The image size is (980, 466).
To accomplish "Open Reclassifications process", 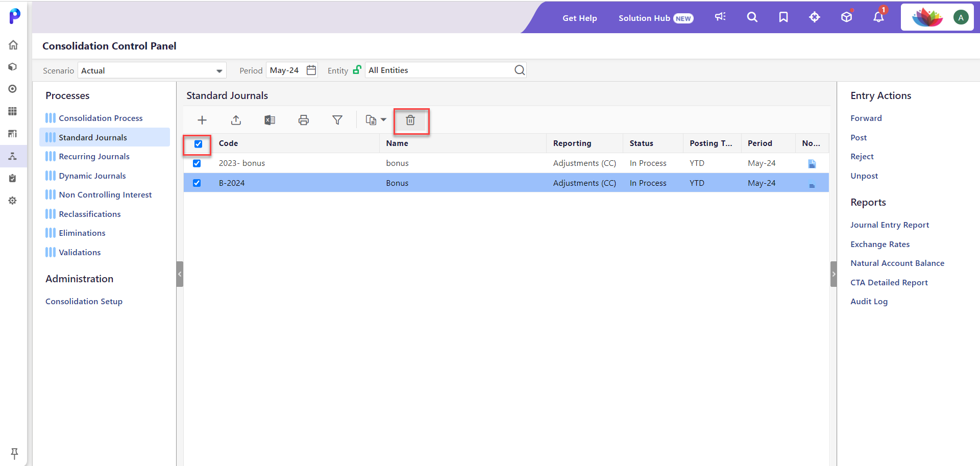I will coord(90,214).
